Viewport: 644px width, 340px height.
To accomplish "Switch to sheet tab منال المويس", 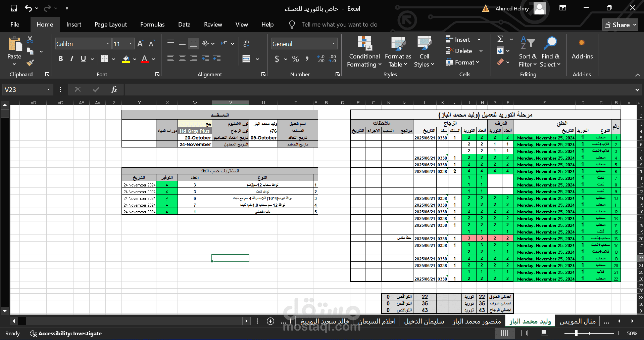I will pos(578,322).
